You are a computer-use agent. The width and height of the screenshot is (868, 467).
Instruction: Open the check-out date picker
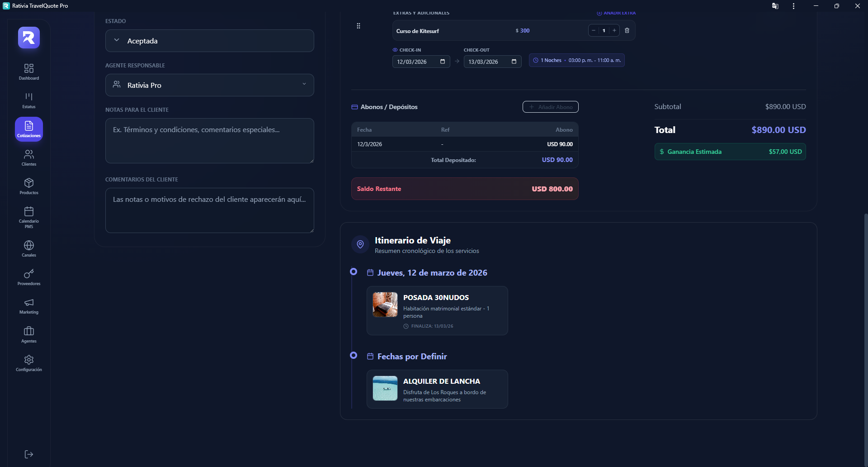click(x=514, y=62)
